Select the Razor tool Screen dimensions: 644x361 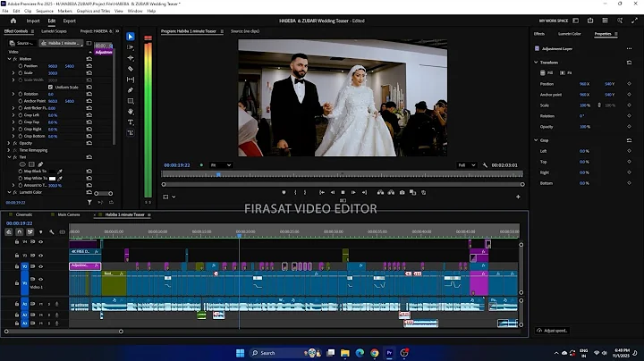131,69
